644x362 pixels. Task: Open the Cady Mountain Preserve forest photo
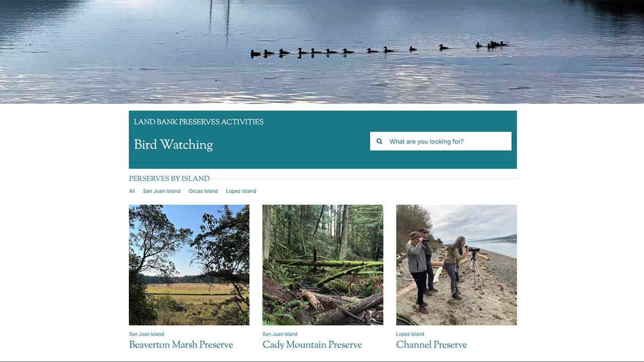coord(323,265)
